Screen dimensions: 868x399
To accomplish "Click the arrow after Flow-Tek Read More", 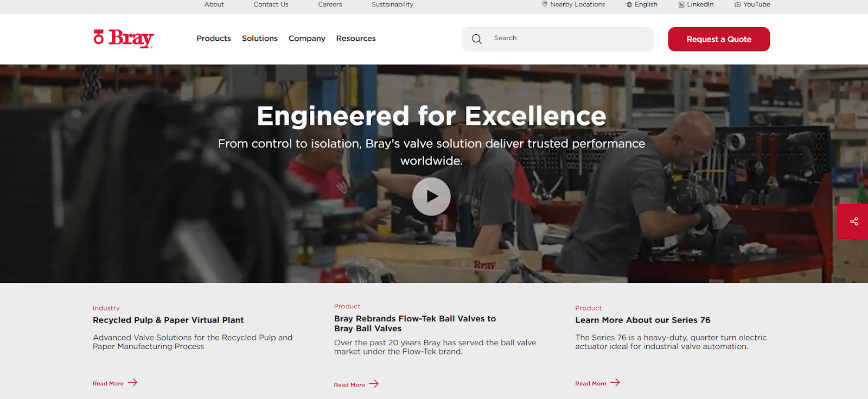I will click(x=374, y=384).
